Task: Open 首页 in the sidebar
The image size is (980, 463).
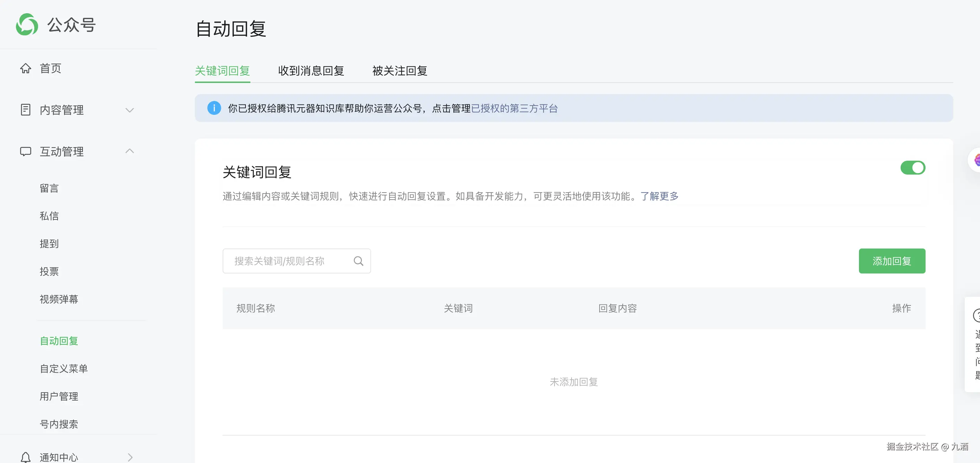Action: [x=51, y=68]
